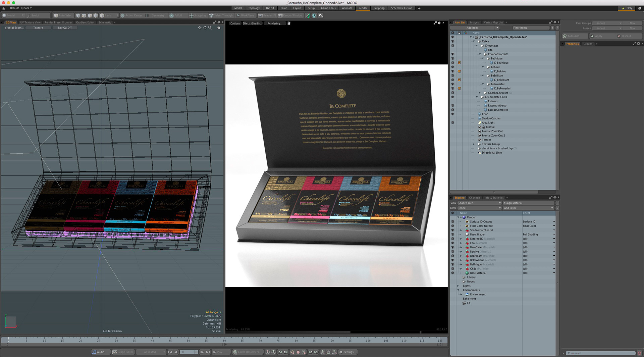Click the render preview Options button
This screenshot has width=644, height=357.
point(235,23)
